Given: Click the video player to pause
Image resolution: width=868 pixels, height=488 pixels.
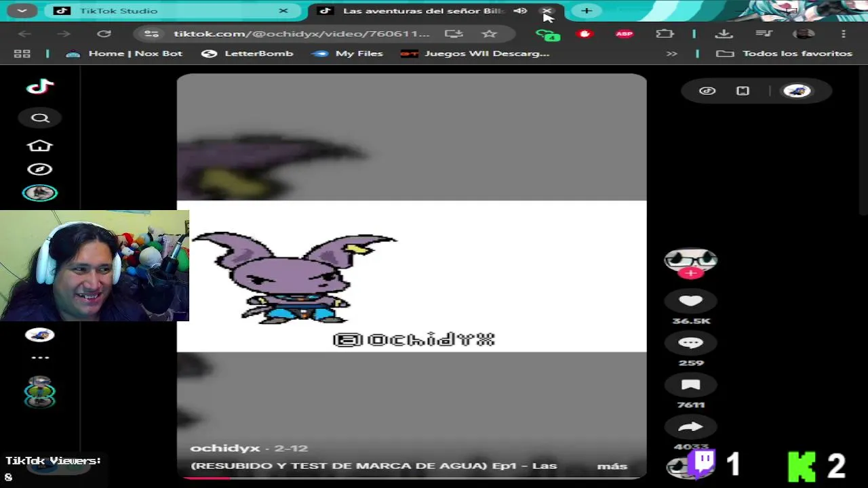Looking at the screenshot, I should (412, 277).
